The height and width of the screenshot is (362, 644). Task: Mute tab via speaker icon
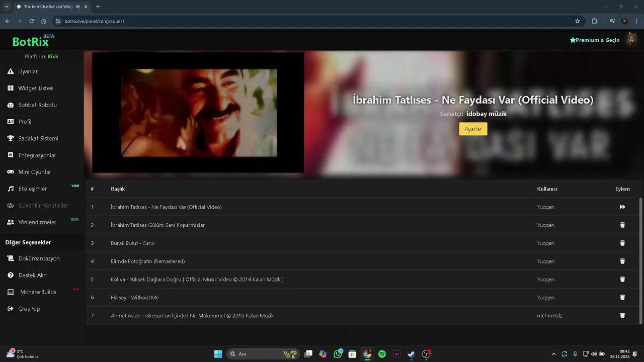77,7
